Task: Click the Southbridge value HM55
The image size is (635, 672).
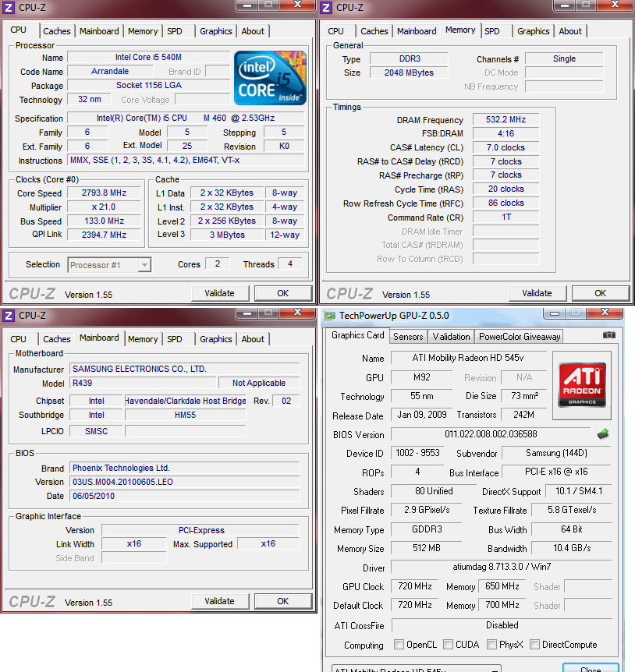Action: click(x=185, y=415)
